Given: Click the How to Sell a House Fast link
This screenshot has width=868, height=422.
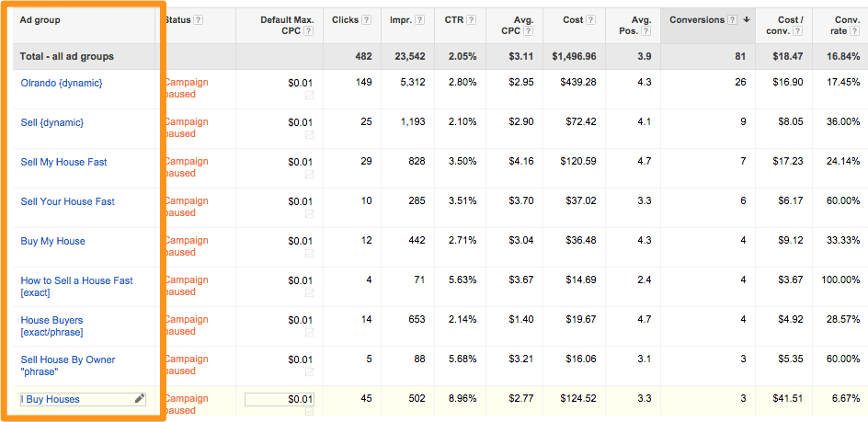Looking at the screenshot, I should 76,280.
